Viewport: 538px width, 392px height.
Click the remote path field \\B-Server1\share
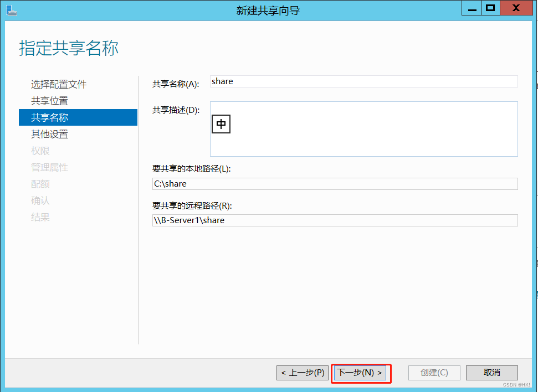(335, 220)
